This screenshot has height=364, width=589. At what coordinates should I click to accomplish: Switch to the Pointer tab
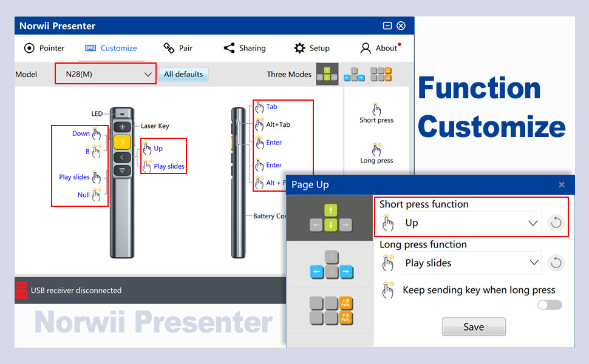(44, 48)
